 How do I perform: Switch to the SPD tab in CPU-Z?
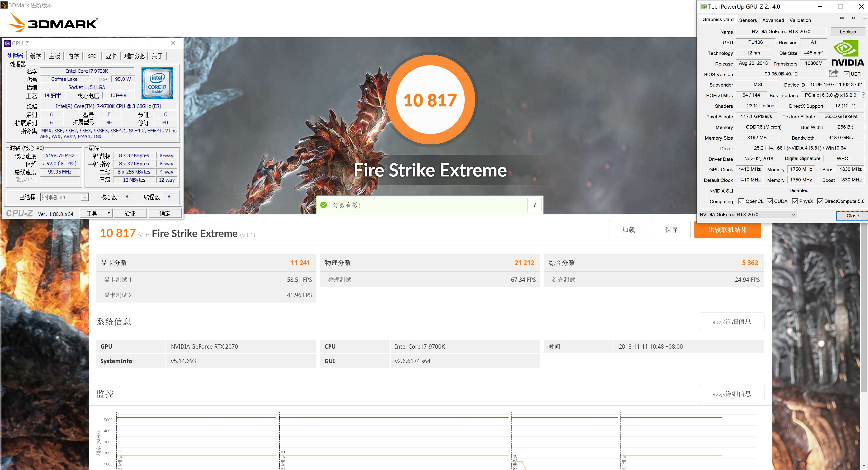click(92, 56)
